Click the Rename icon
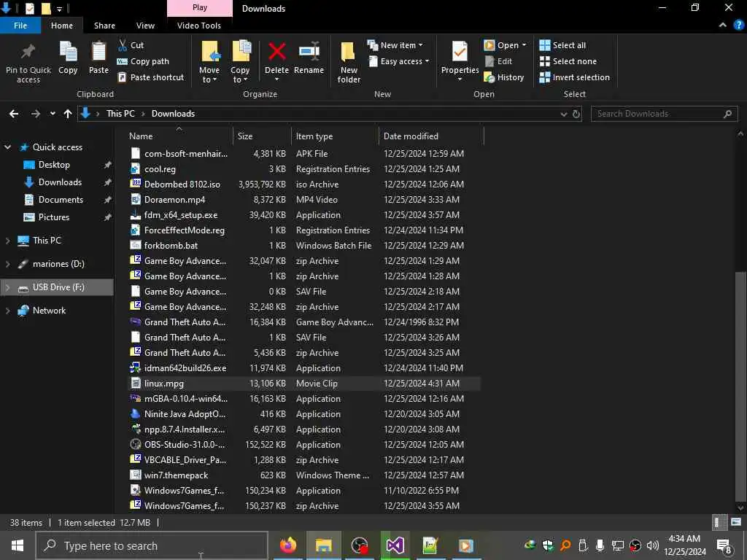The image size is (747, 560). click(309, 52)
